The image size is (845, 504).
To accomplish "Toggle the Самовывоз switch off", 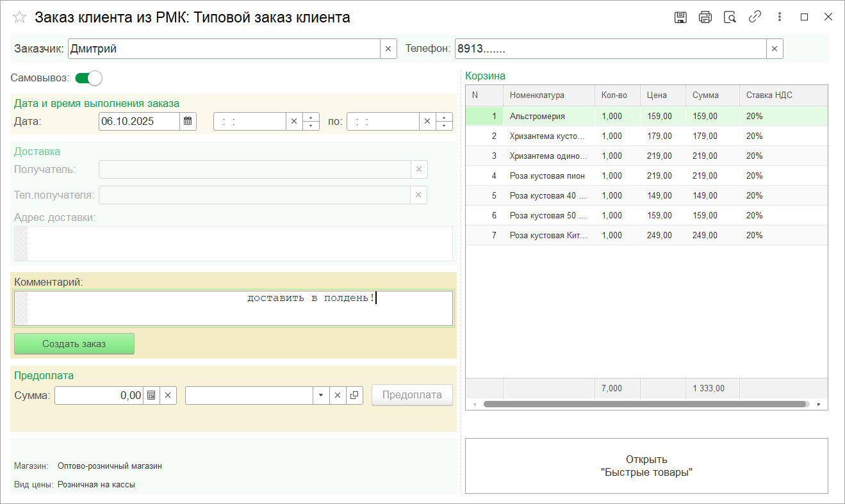I will [88, 78].
